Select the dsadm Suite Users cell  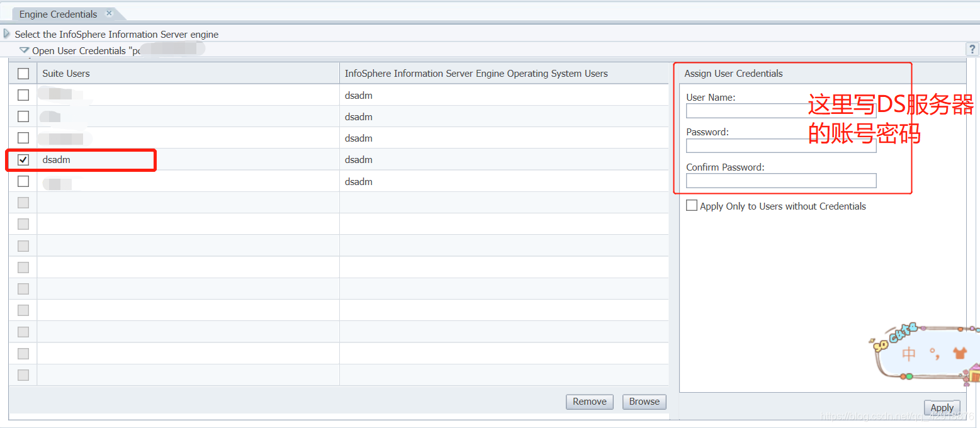click(188, 160)
